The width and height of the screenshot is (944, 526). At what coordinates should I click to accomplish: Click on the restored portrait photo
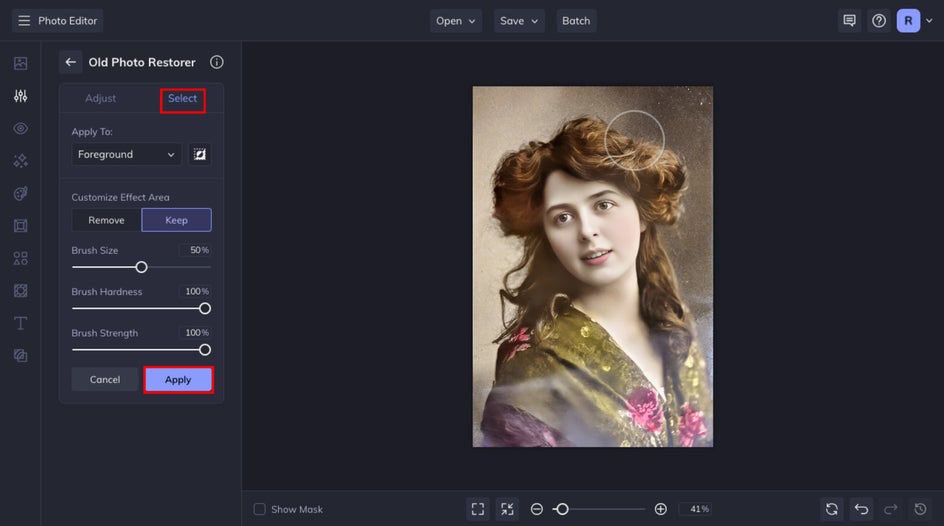pos(592,267)
